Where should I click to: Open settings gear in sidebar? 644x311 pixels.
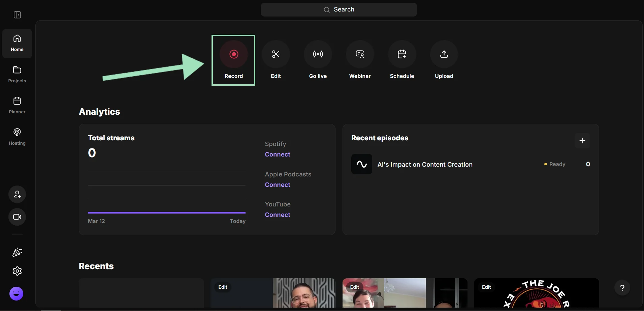pos(17,271)
